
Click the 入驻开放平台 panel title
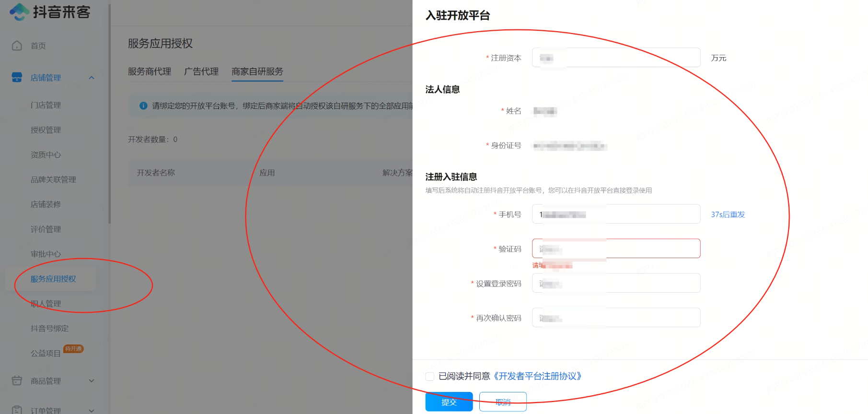coord(458,15)
